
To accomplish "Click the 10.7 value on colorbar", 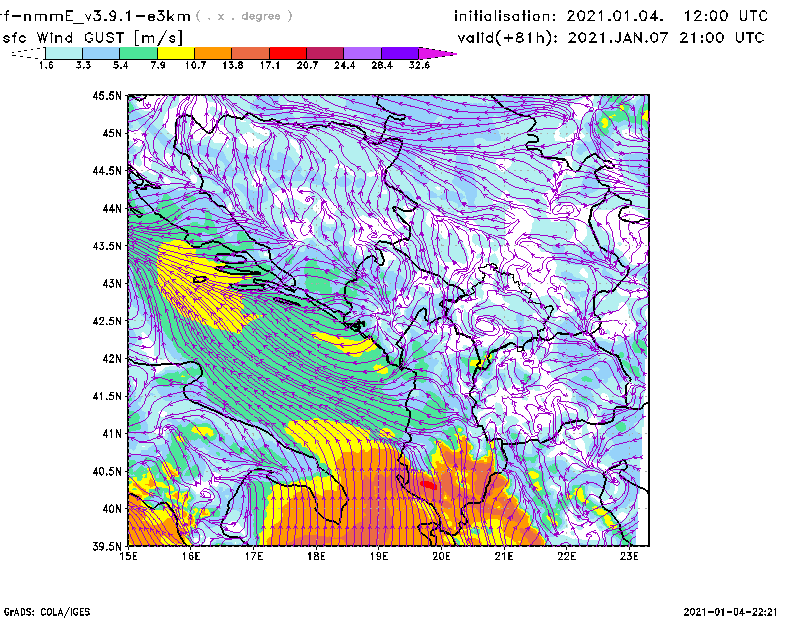I will point(195,65).
